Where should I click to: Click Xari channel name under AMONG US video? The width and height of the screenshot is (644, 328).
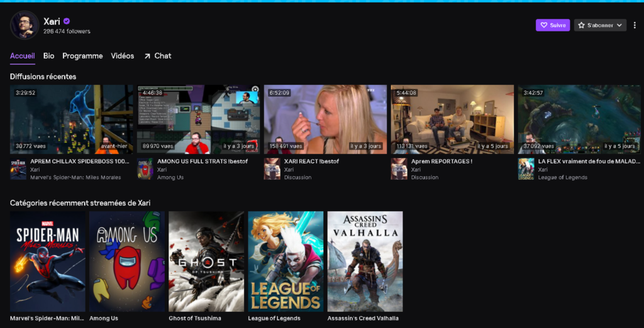point(162,170)
